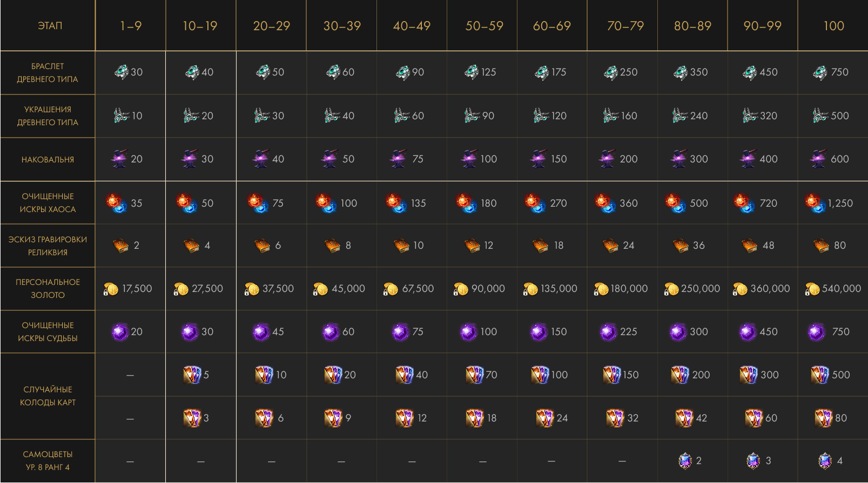Click the ПЕРСОНАЛЬНОЕ ЗОЛОТО row label
The image size is (868, 483).
click(x=48, y=289)
